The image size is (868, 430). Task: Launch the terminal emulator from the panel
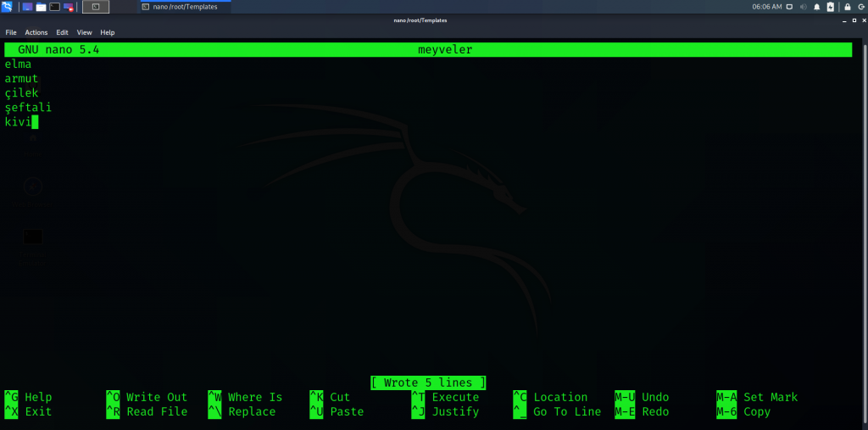click(54, 7)
